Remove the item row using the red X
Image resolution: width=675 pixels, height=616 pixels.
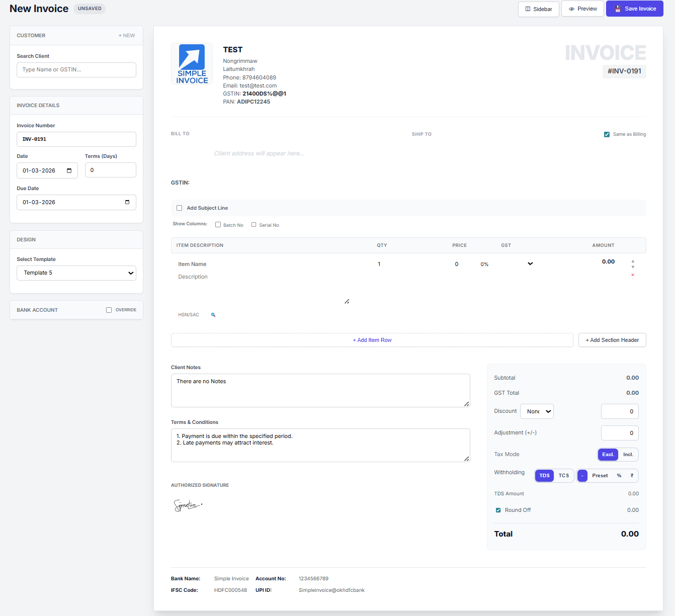click(x=633, y=275)
